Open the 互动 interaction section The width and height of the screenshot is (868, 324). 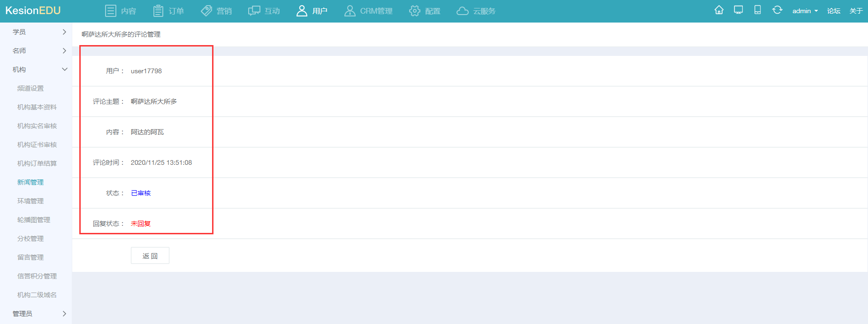[264, 11]
